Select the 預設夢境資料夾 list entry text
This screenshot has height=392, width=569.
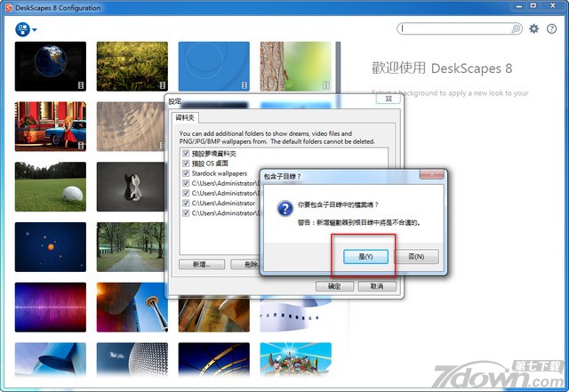(x=214, y=154)
